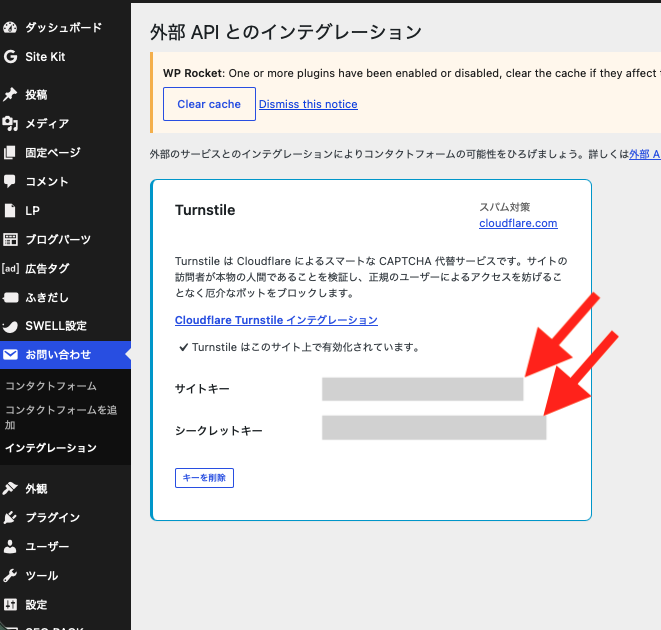Image resolution: width=661 pixels, height=630 pixels.
Task: Select the お問い合わせ menu item
Action: [58, 355]
